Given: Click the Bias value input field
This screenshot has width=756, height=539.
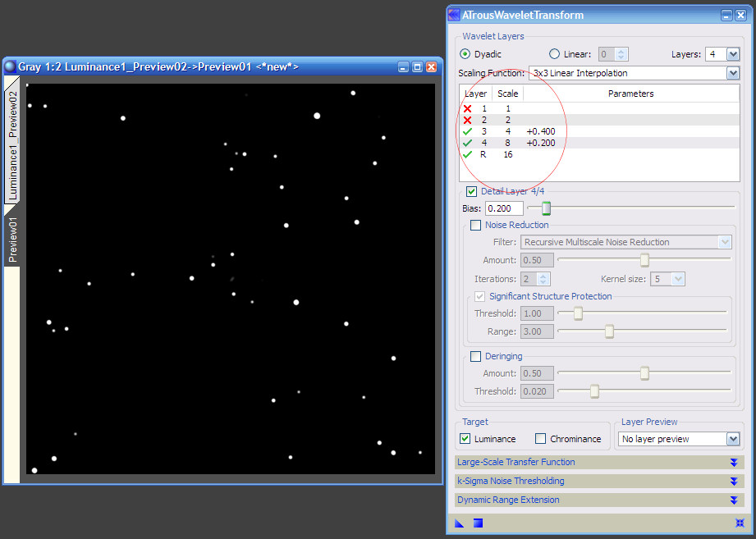Looking at the screenshot, I should (503, 208).
